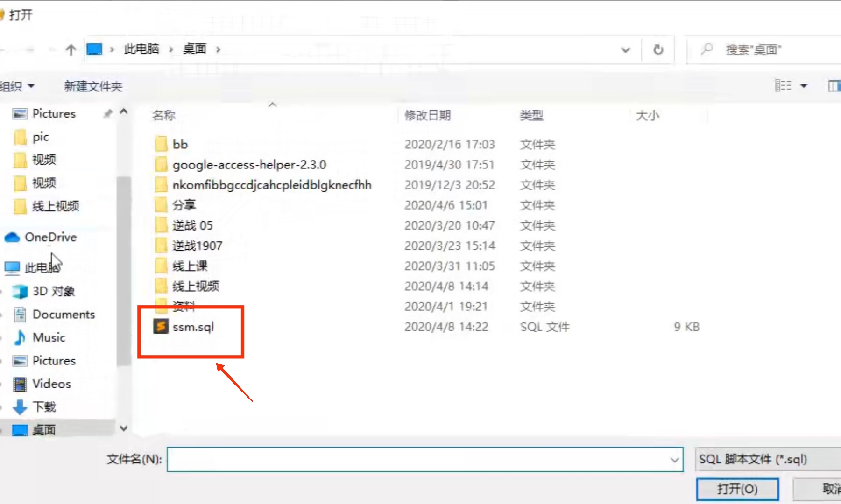Viewport: 841px width, 504px height.
Task: Expand file name combo box dropdown
Action: 674,460
